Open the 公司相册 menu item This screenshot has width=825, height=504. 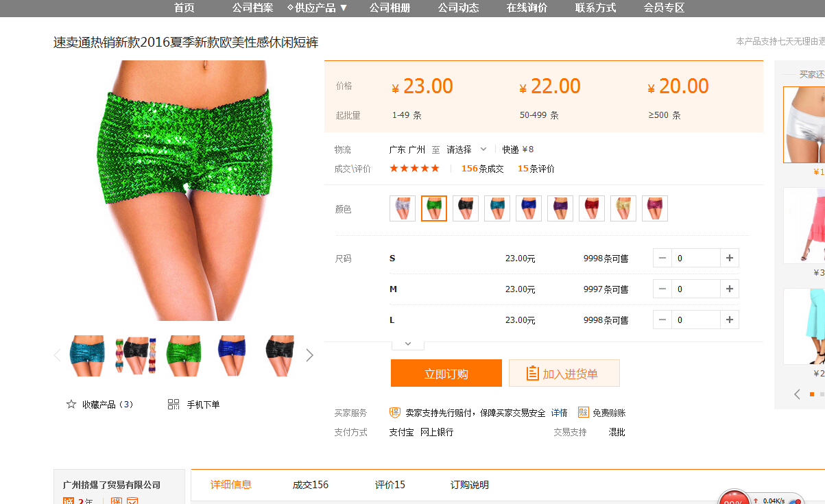390,8
